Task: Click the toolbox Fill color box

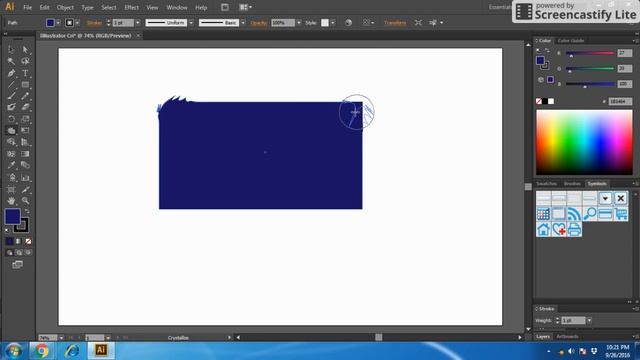Action: click(12, 216)
